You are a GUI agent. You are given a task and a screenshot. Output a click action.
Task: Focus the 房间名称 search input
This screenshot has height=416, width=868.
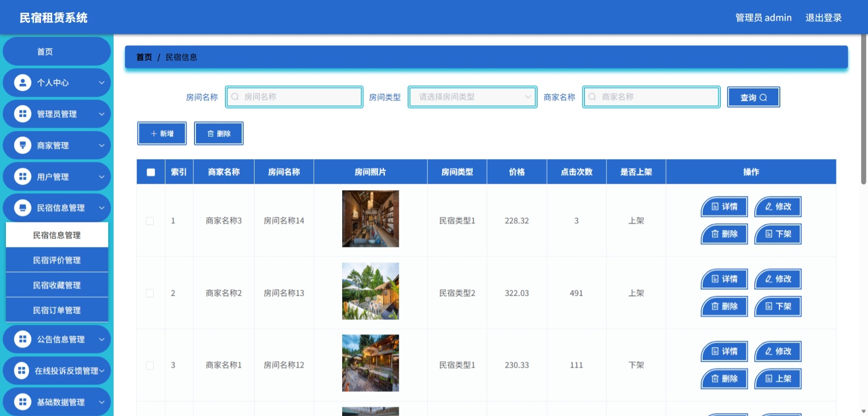pos(294,97)
